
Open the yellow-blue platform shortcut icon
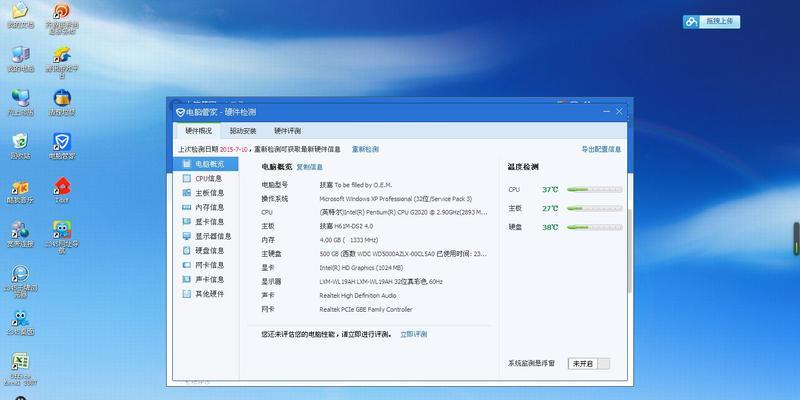(62, 62)
